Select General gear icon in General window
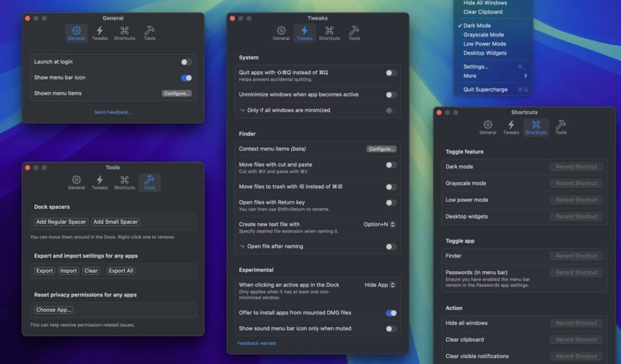This screenshot has width=621, height=364. (77, 33)
